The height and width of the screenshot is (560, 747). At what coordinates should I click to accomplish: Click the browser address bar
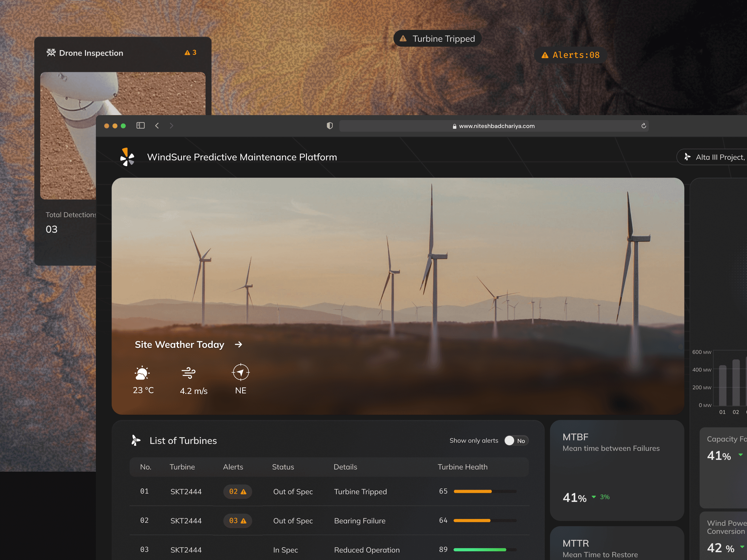tap(493, 126)
